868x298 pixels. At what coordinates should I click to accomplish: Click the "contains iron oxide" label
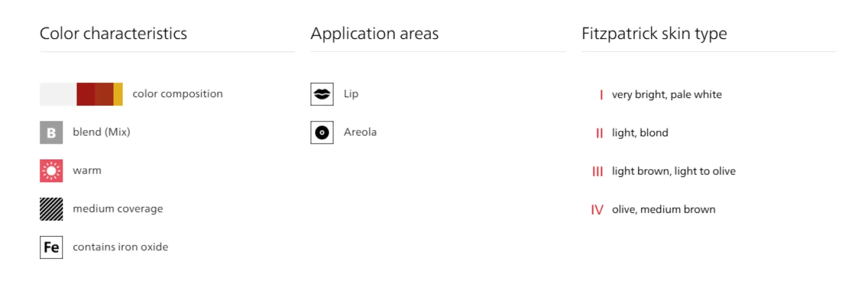pos(120,247)
